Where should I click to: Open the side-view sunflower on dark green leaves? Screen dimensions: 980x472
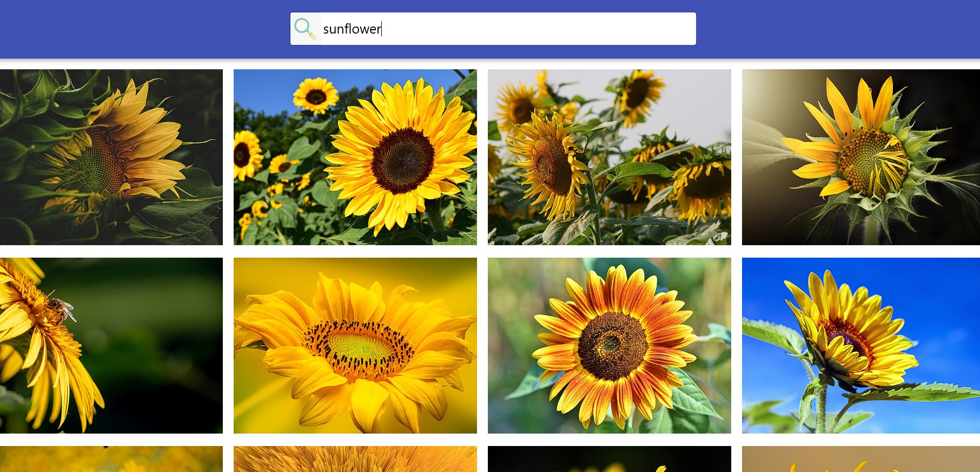111,157
